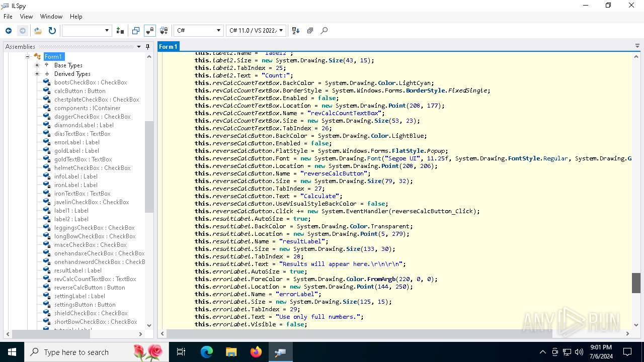Select Form1 class in the tree
This screenshot has height=362, width=644.
pos(53,57)
